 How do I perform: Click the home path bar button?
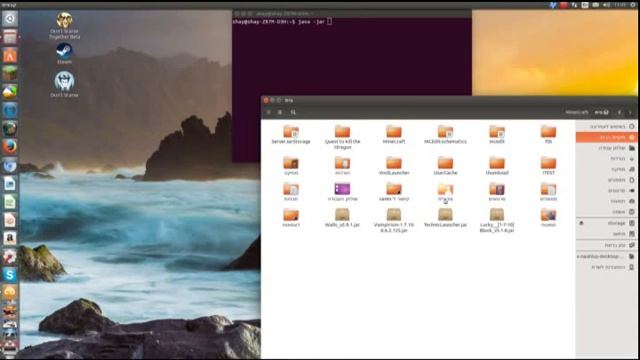tap(602, 112)
